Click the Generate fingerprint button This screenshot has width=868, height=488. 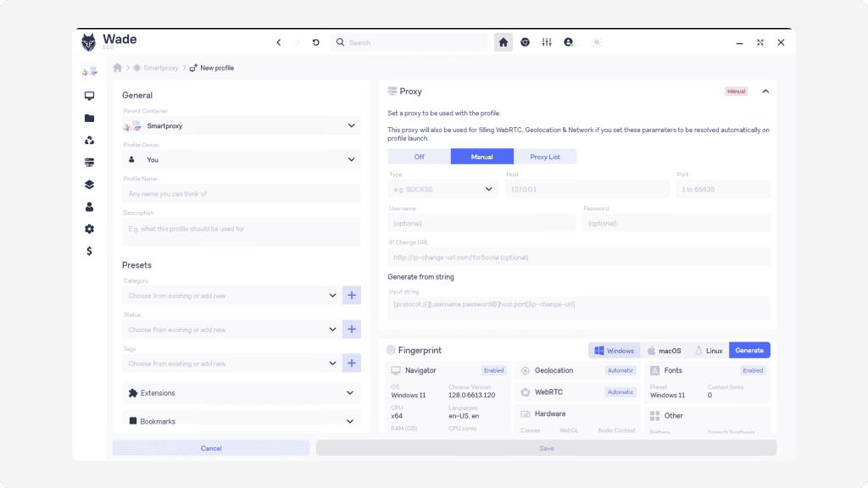pos(749,351)
